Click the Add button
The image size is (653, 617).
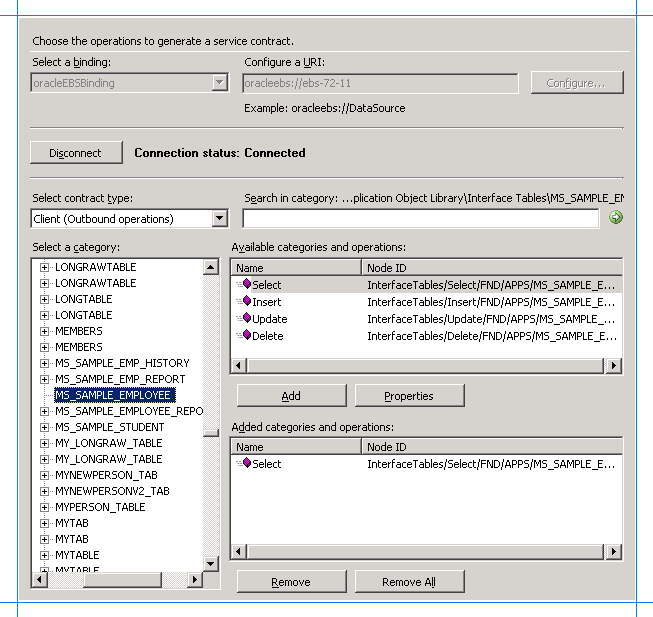click(291, 396)
